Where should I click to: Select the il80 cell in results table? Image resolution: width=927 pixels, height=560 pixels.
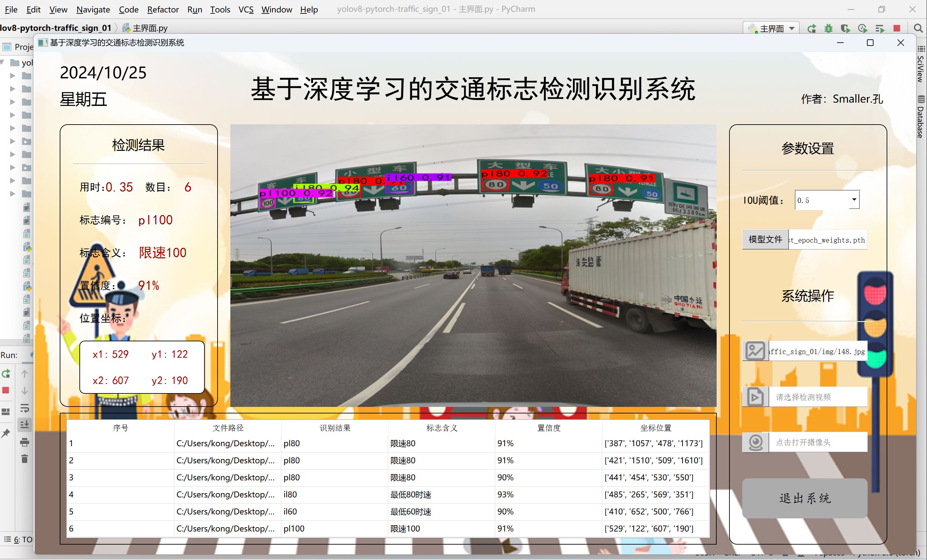pyautogui.click(x=335, y=495)
